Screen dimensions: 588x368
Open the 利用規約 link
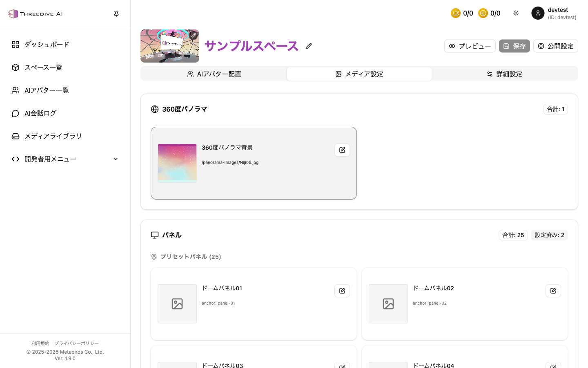pyautogui.click(x=40, y=343)
